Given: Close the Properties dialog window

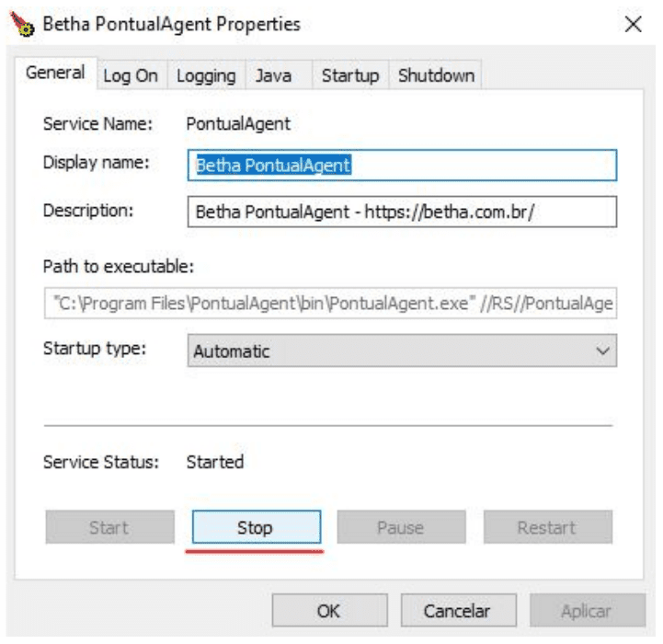Looking at the screenshot, I should pyautogui.click(x=633, y=25).
